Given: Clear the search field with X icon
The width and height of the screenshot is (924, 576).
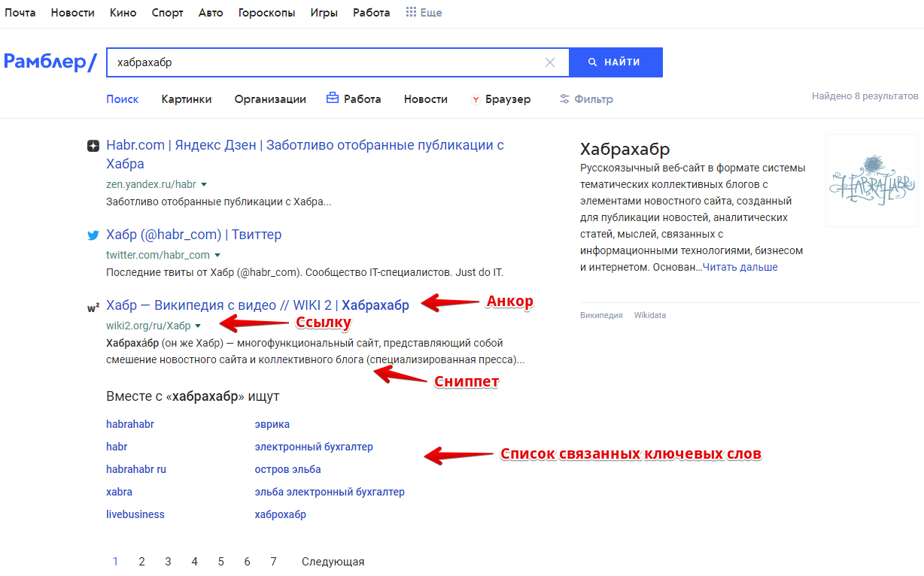Looking at the screenshot, I should pyautogui.click(x=550, y=62).
